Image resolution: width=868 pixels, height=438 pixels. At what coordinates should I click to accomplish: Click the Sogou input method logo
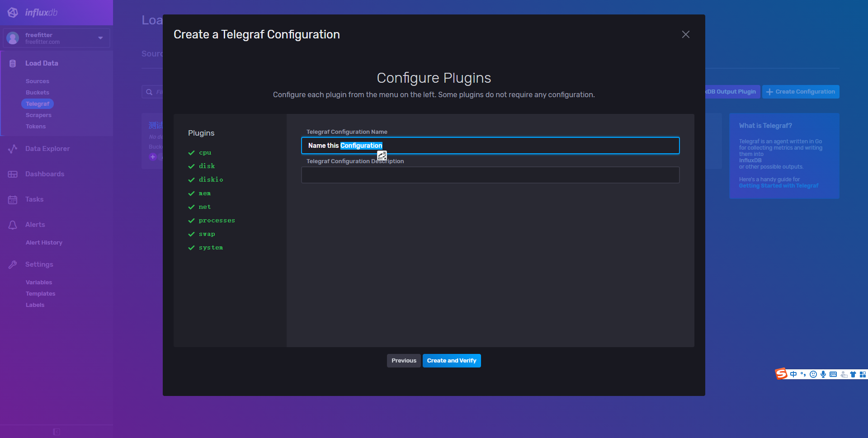pyautogui.click(x=781, y=374)
